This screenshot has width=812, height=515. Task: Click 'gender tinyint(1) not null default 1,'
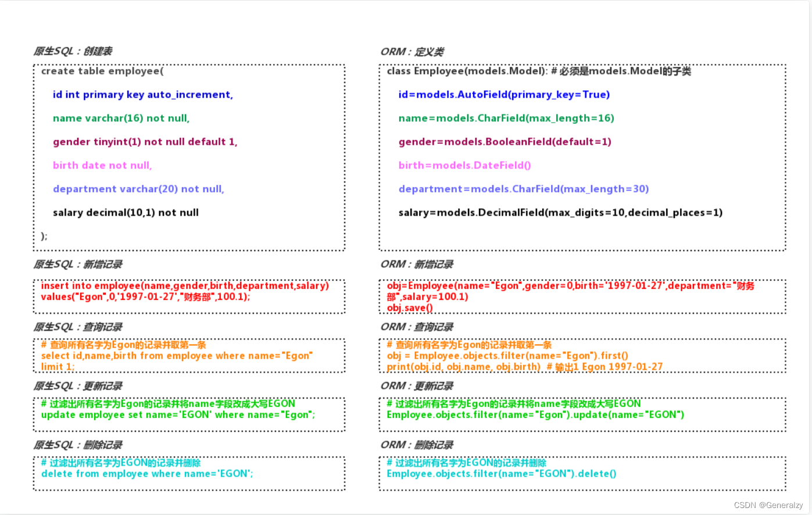145,142
